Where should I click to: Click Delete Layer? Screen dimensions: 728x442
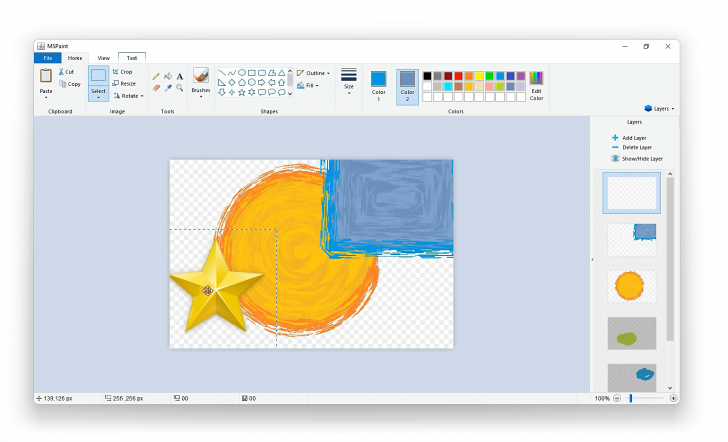[x=632, y=147]
